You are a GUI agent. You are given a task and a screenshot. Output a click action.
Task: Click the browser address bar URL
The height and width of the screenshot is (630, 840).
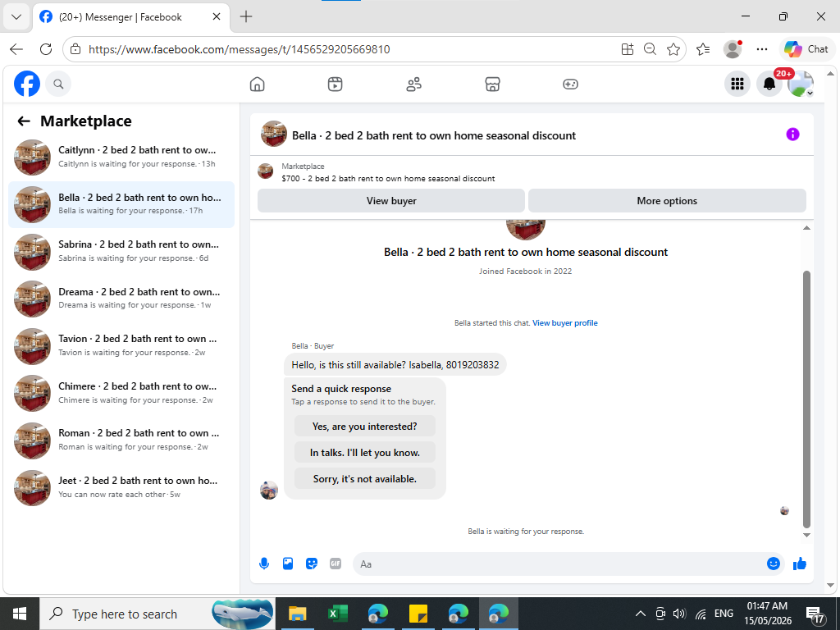tap(240, 49)
